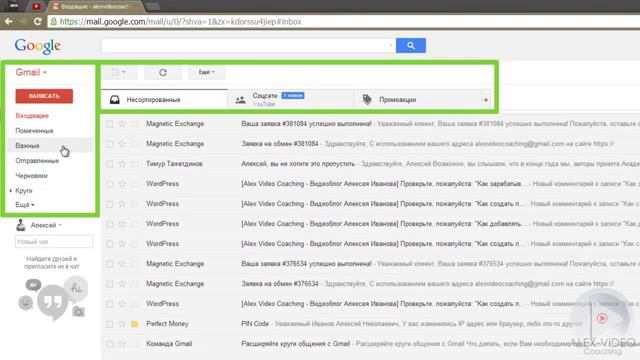Star first Magnetic Exchange #381084 выполнена email

pos(122,124)
